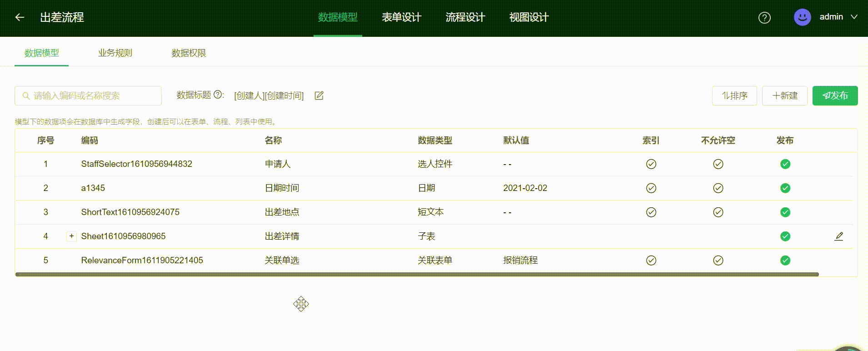Focus the code or name search field
This screenshot has height=351, width=868.
[88, 95]
